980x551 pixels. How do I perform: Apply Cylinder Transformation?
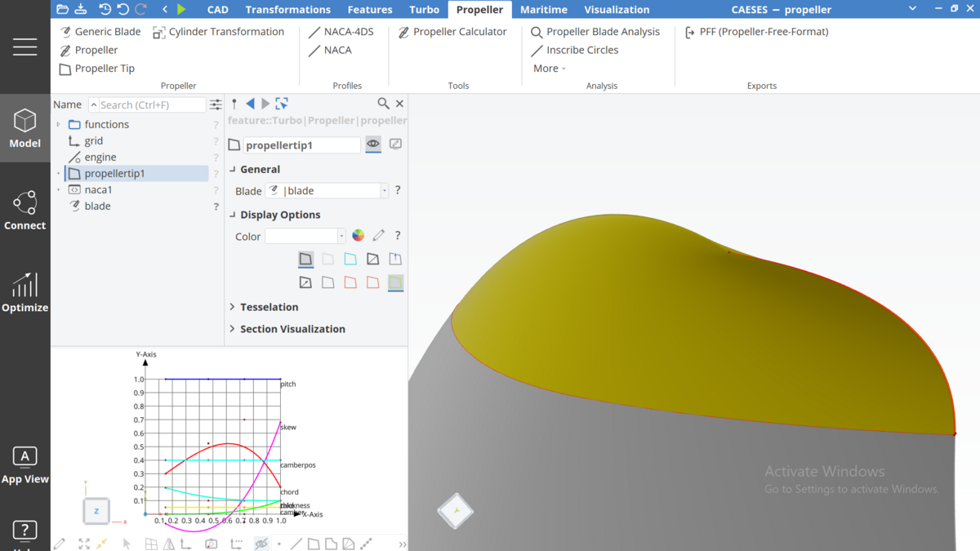219,32
